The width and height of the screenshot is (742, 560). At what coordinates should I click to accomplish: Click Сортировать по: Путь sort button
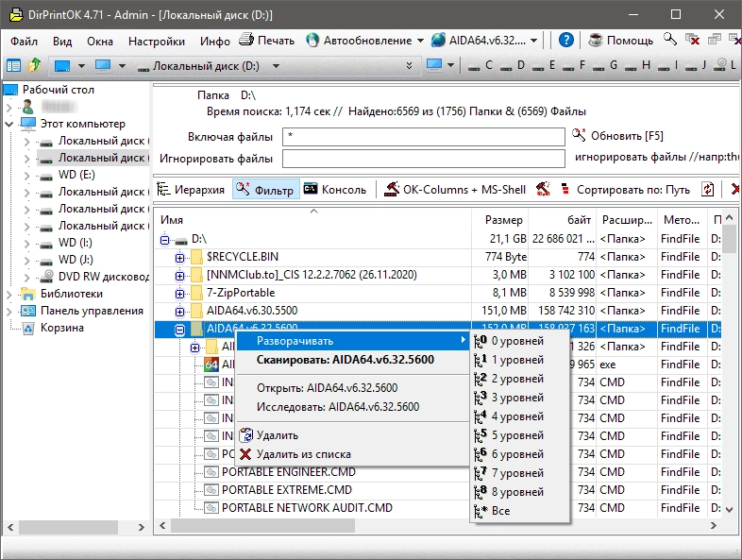click(625, 190)
